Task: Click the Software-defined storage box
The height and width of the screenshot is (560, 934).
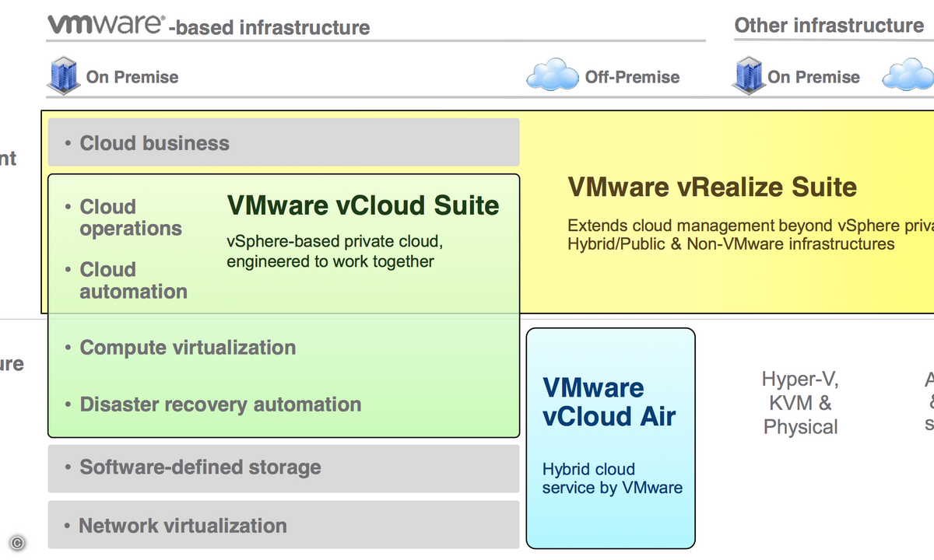Action: tap(283, 468)
